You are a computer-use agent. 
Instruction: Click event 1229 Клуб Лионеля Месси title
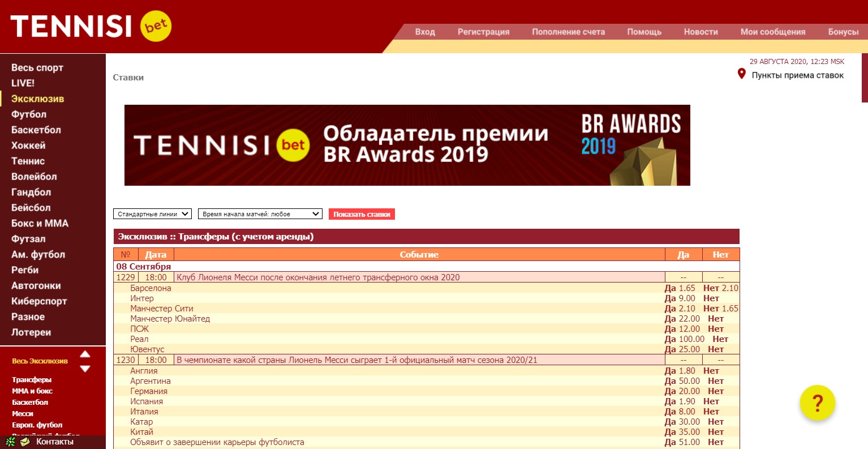pyautogui.click(x=318, y=277)
